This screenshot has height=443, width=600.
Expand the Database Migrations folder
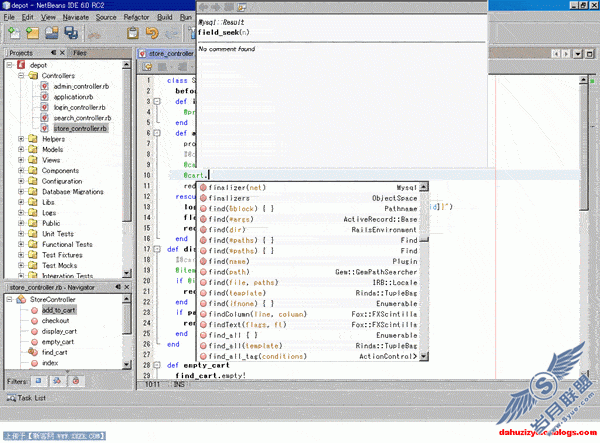[21, 191]
